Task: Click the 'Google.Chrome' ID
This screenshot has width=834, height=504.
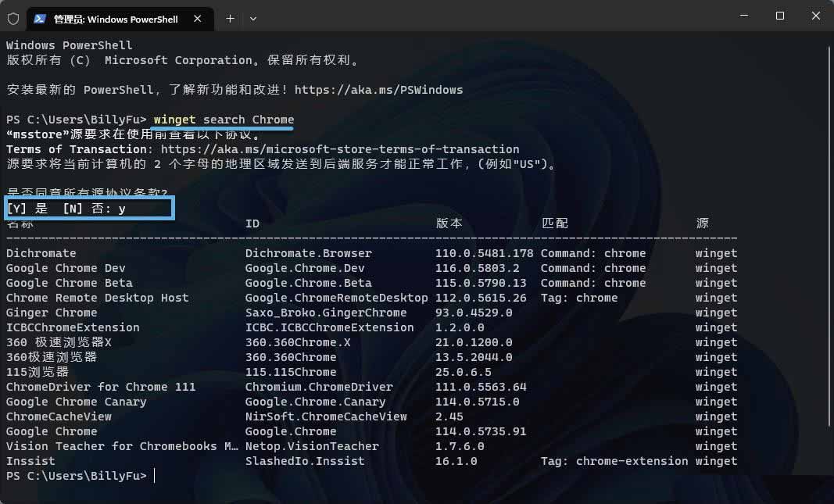Action: click(291, 431)
